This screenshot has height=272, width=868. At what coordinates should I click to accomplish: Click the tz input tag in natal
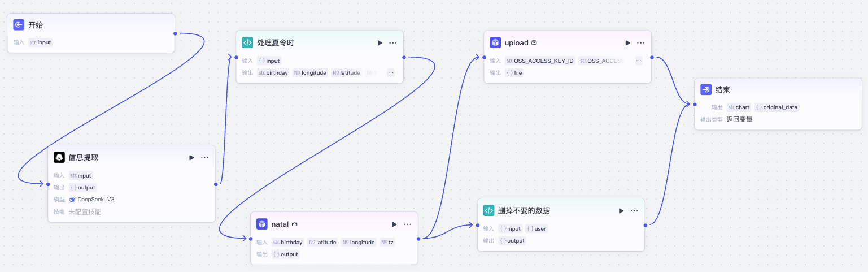387,242
